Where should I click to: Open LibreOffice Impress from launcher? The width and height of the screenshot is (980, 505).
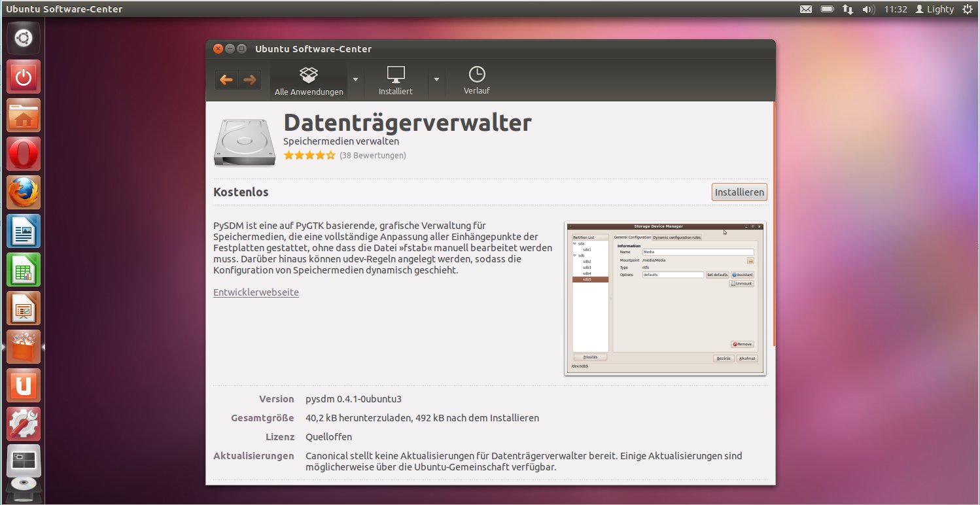[x=24, y=309]
